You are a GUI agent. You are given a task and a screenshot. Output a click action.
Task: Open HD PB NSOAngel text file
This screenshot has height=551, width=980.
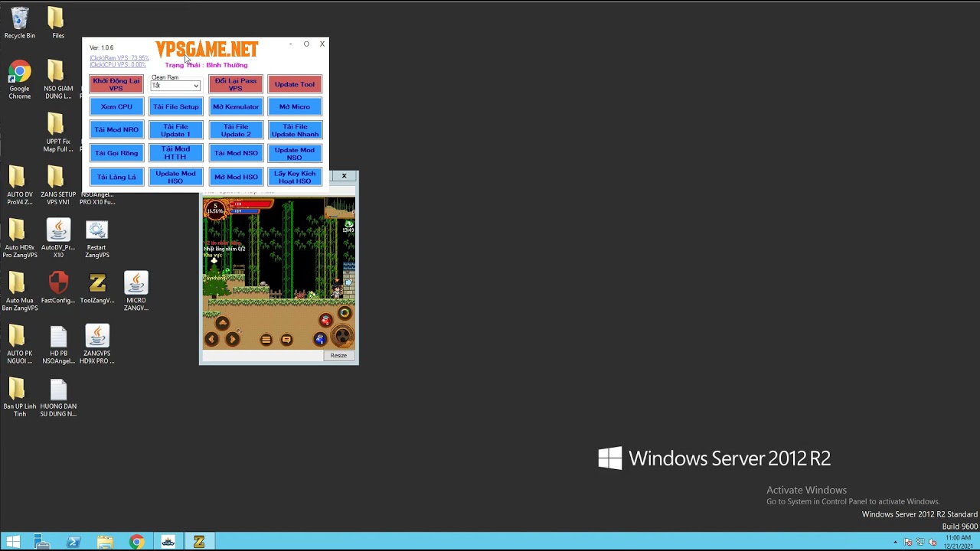pyautogui.click(x=58, y=344)
